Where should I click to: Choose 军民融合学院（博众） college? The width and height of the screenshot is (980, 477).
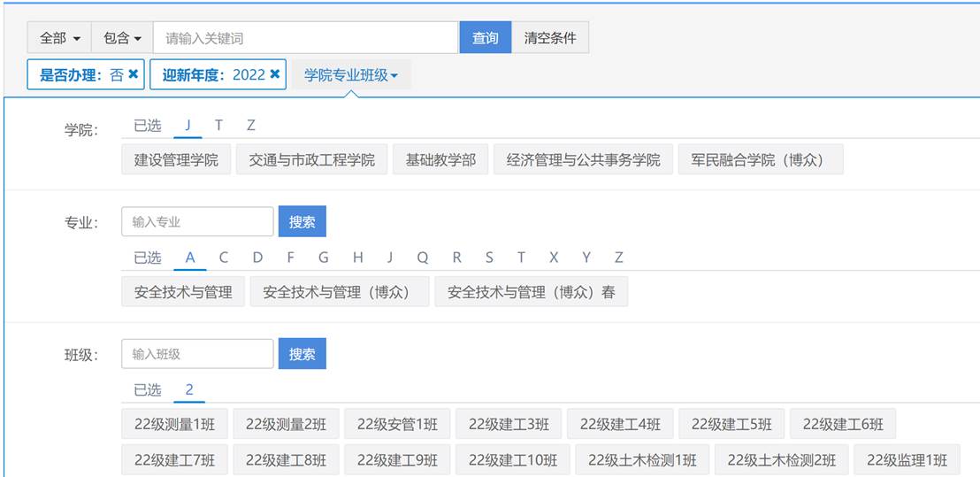click(x=760, y=160)
